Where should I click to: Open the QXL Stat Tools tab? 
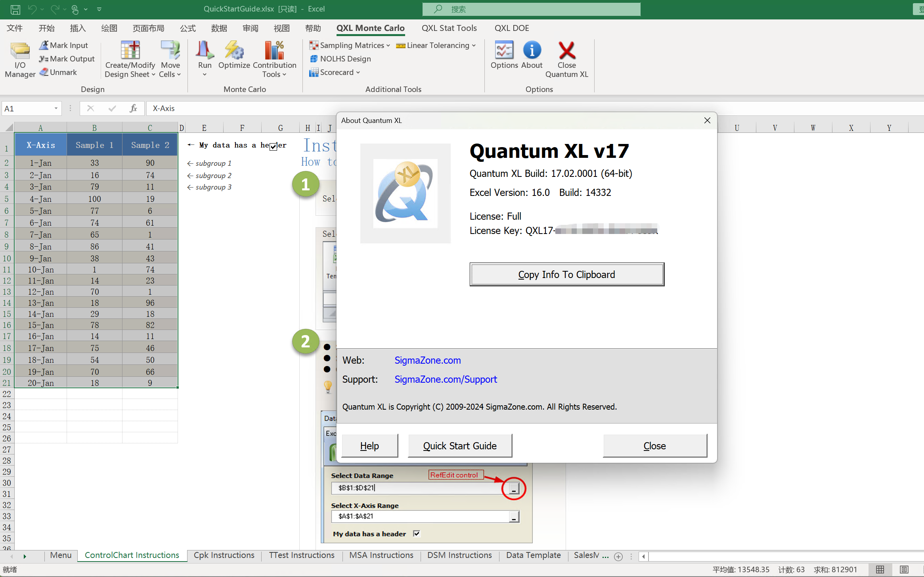click(449, 28)
